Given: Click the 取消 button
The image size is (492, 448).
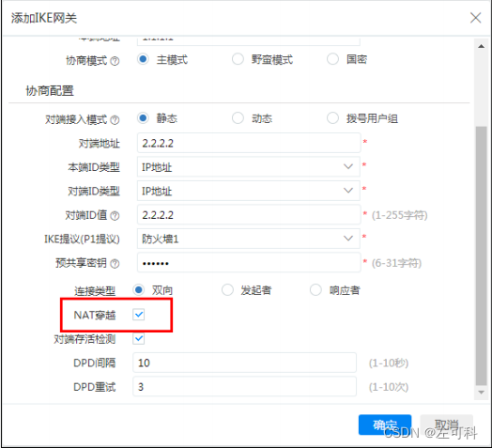Looking at the screenshot, I should tap(446, 425).
